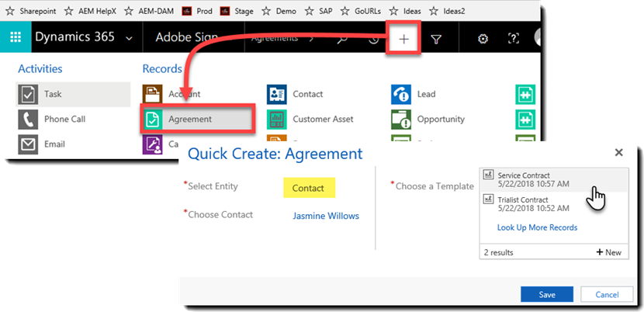Click the Email envelope icon
Image resolution: width=644 pixels, height=312 pixels.
[x=28, y=144]
